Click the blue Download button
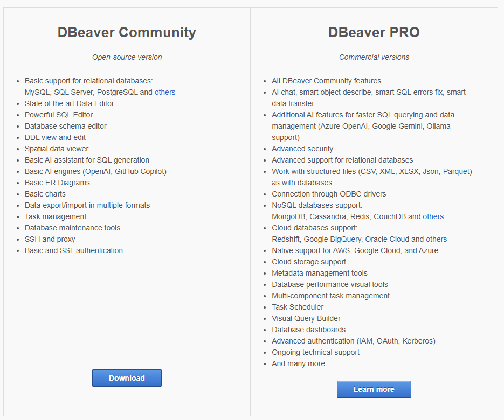 pyautogui.click(x=127, y=378)
